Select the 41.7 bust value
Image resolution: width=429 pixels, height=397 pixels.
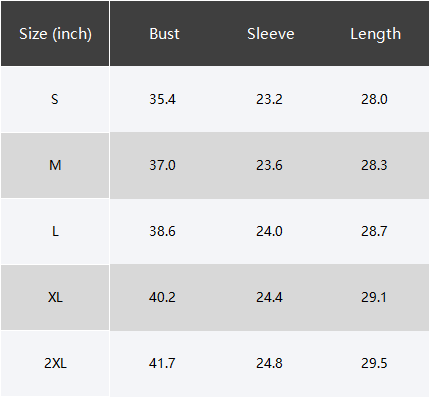pyautogui.click(x=162, y=363)
